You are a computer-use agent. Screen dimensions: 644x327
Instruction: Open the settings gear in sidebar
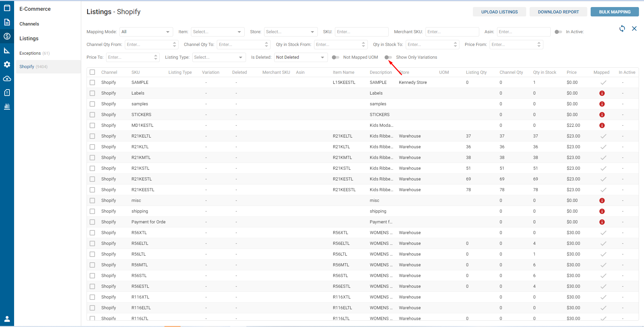7,64
